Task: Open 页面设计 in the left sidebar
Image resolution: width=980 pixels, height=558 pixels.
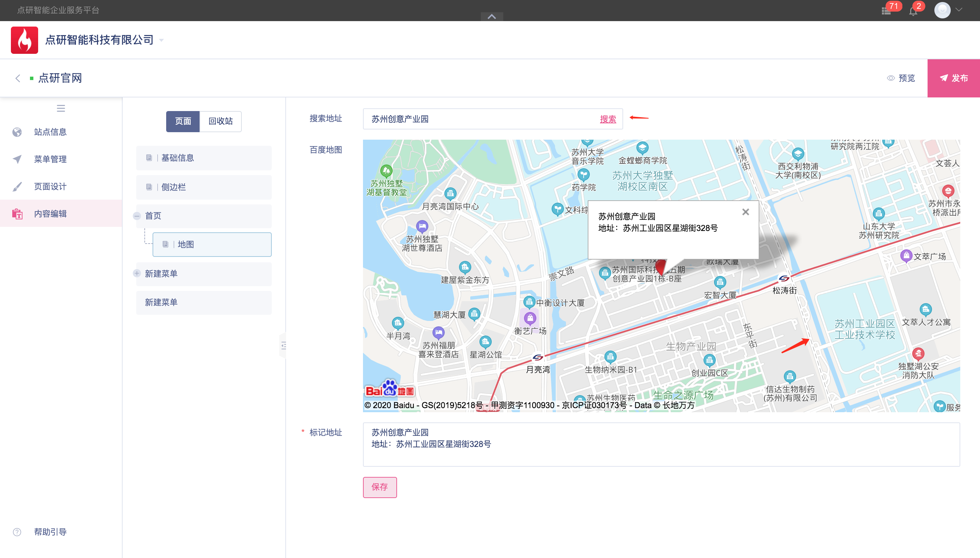Action: pos(61,186)
